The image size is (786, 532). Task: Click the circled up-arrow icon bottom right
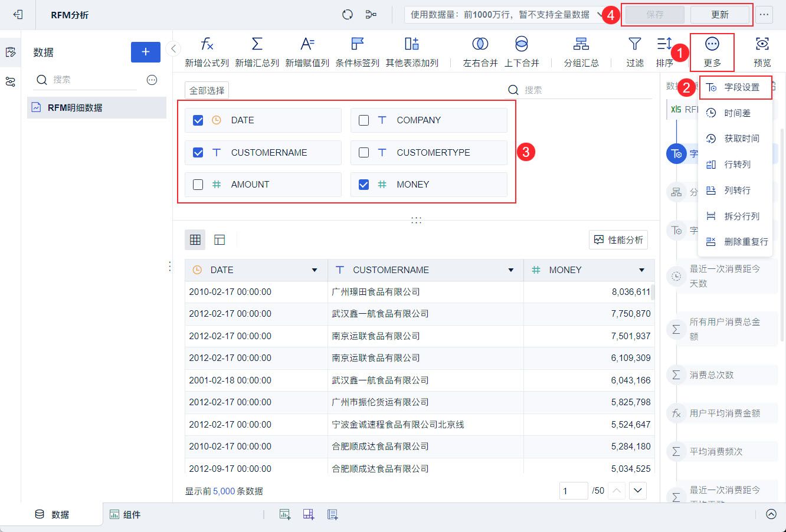pos(771,514)
